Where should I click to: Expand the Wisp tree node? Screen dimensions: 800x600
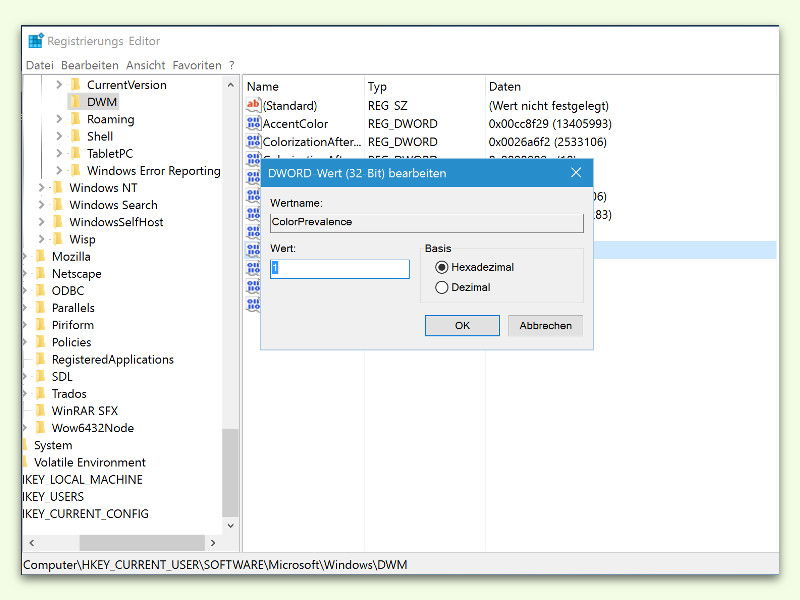point(42,239)
